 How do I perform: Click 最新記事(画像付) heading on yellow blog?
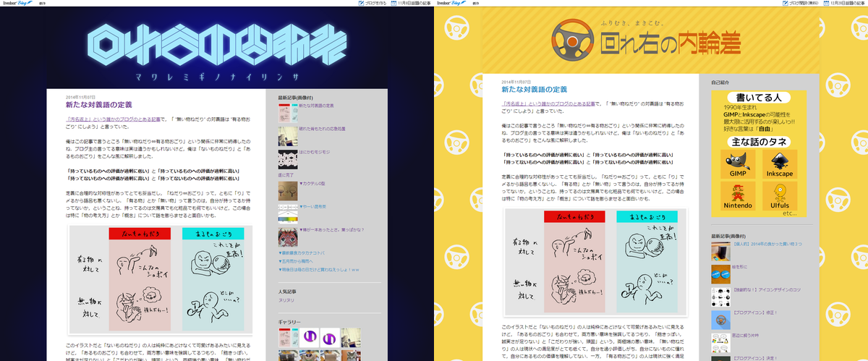click(x=728, y=236)
